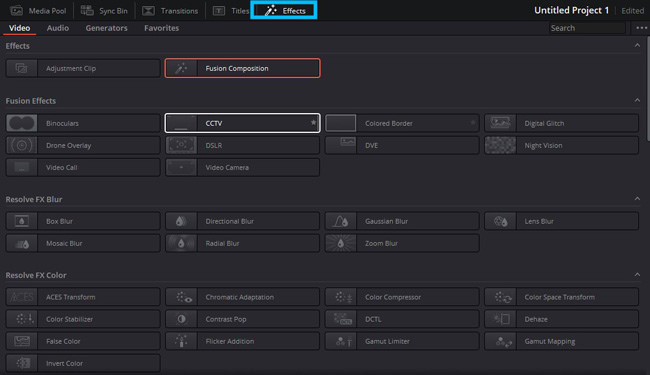Switch to the Video tab
The width and height of the screenshot is (650, 375).
click(19, 28)
